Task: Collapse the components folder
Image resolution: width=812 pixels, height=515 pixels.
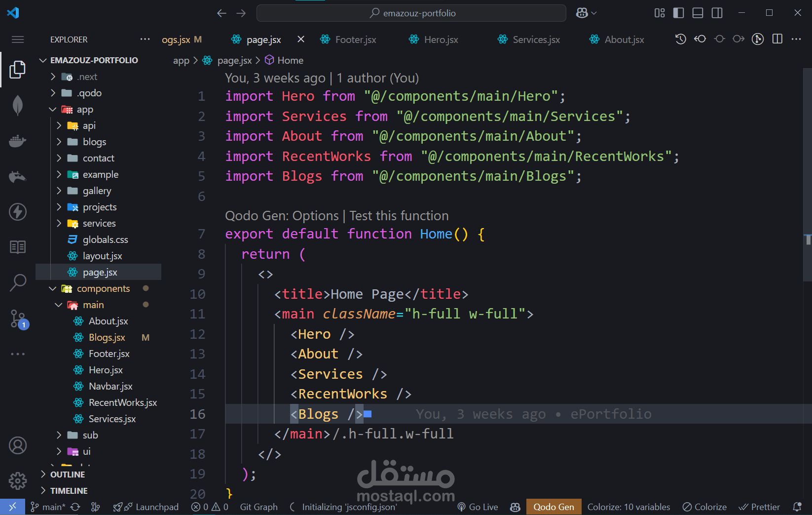Action: tap(53, 288)
